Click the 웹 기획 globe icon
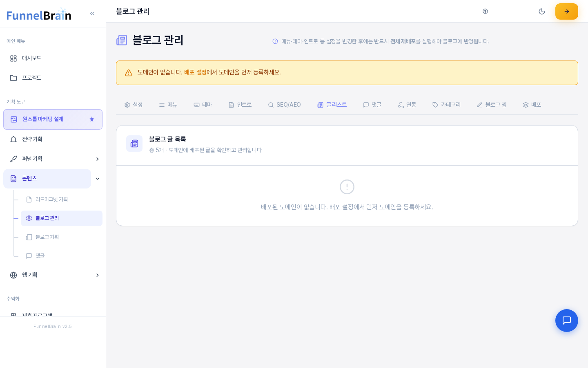The image size is (588, 368). (13, 275)
